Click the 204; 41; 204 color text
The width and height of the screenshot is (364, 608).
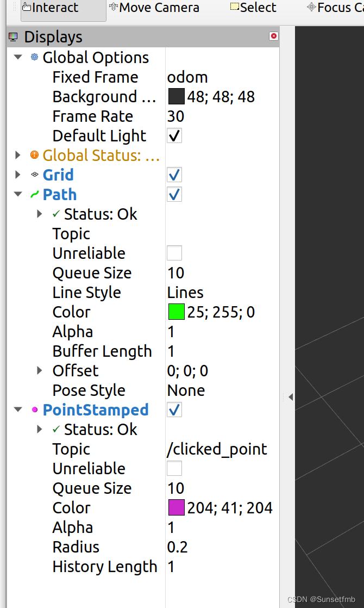pos(230,507)
